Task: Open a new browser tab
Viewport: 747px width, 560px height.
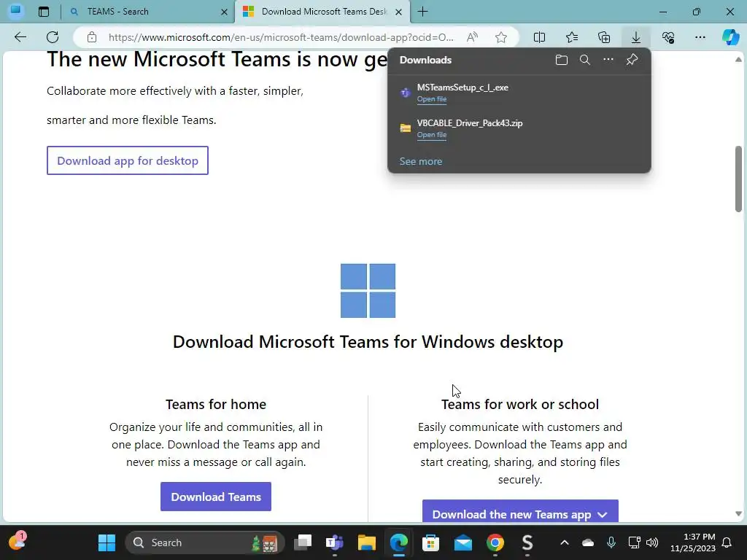Action: tap(422, 12)
